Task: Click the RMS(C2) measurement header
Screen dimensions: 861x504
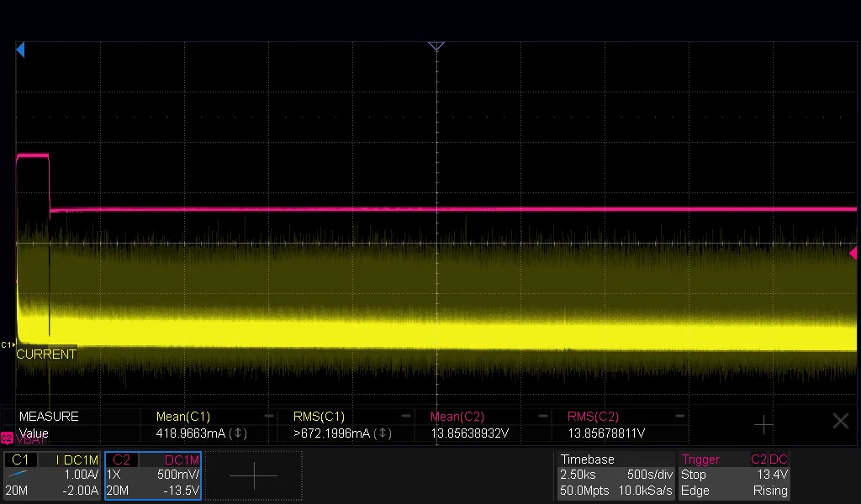Action: (x=593, y=417)
